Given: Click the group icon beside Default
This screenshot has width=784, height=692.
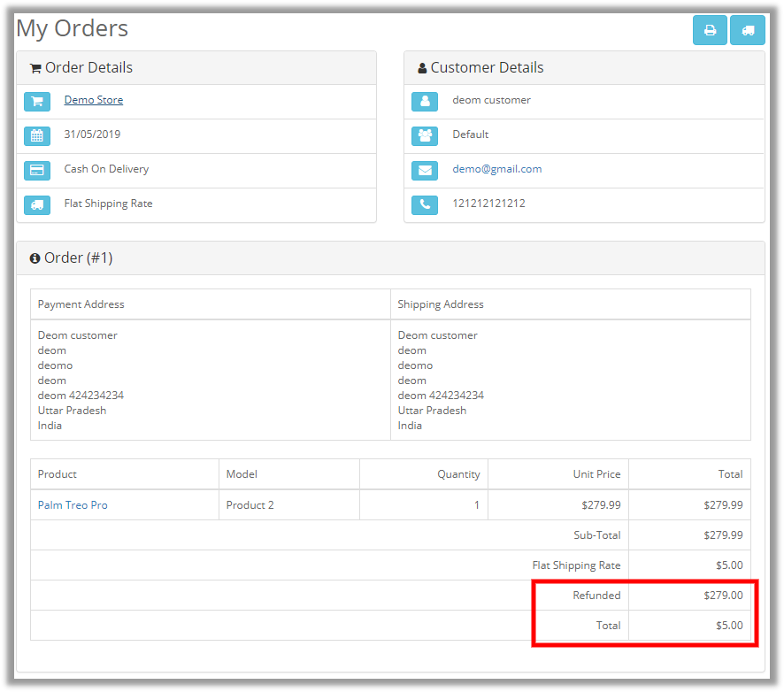Looking at the screenshot, I should click(425, 136).
